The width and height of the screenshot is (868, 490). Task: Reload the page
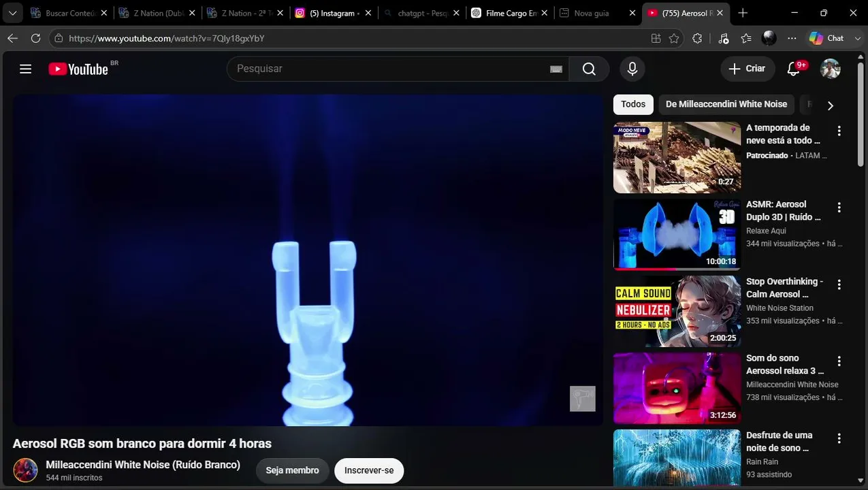click(35, 38)
